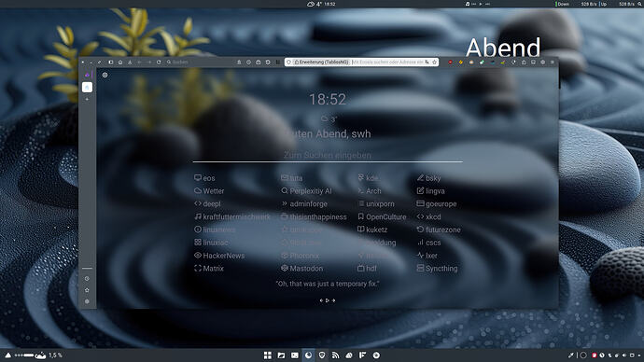Go back with the back arrow

point(140,62)
